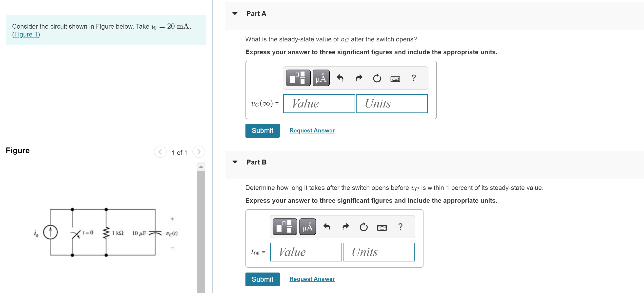The image size is (644, 293).
Task: Click the figure panel scroll up arrow
Action: pos(201,167)
